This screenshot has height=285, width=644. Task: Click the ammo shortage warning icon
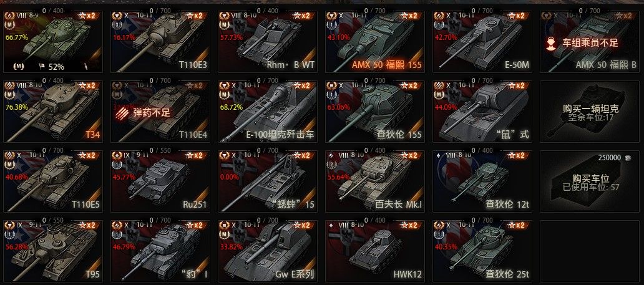122,112
